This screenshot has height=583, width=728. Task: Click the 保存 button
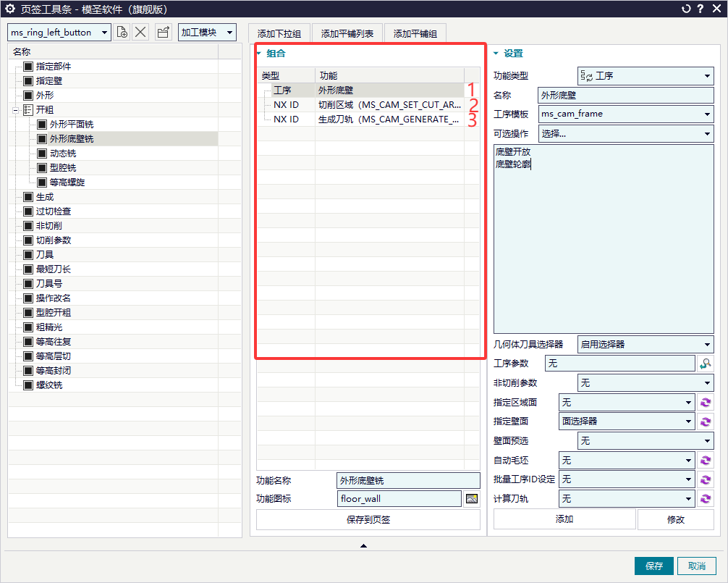pyautogui.click(x=653, y=566)
